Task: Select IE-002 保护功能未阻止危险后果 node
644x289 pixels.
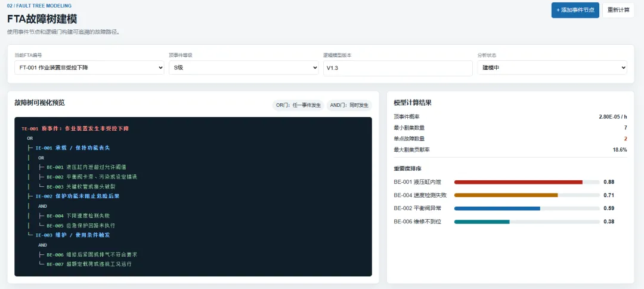Action: tap(77, 196)
